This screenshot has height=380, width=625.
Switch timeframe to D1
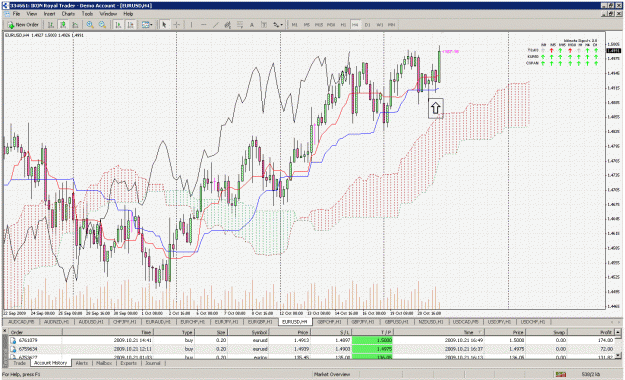[368, 25]
